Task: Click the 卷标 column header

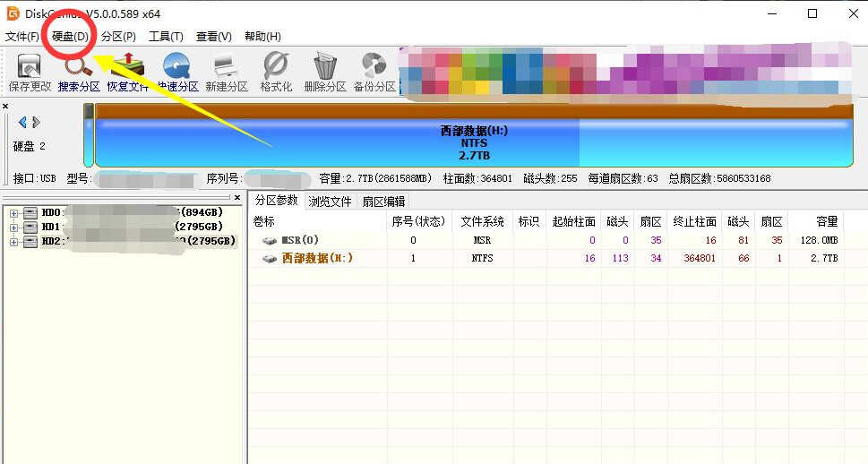Action: (263, 221)
